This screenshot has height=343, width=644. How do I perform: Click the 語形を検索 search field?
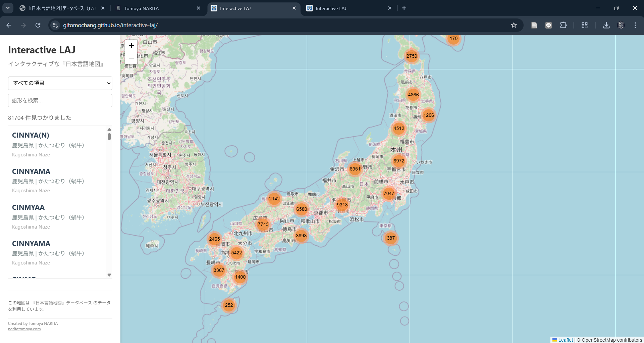click(60, 100)
